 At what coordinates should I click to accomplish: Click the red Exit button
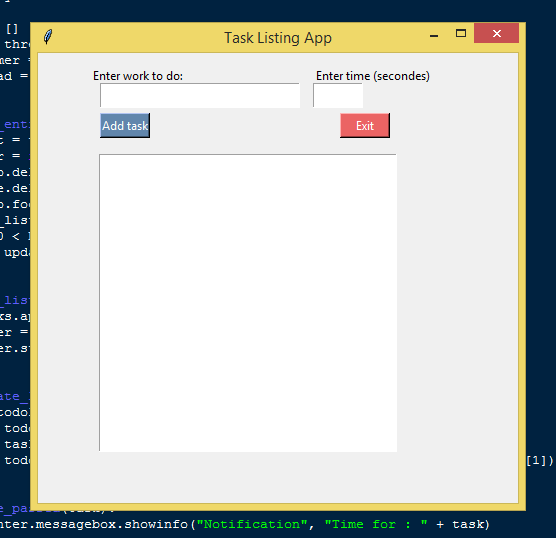point(365,126)
